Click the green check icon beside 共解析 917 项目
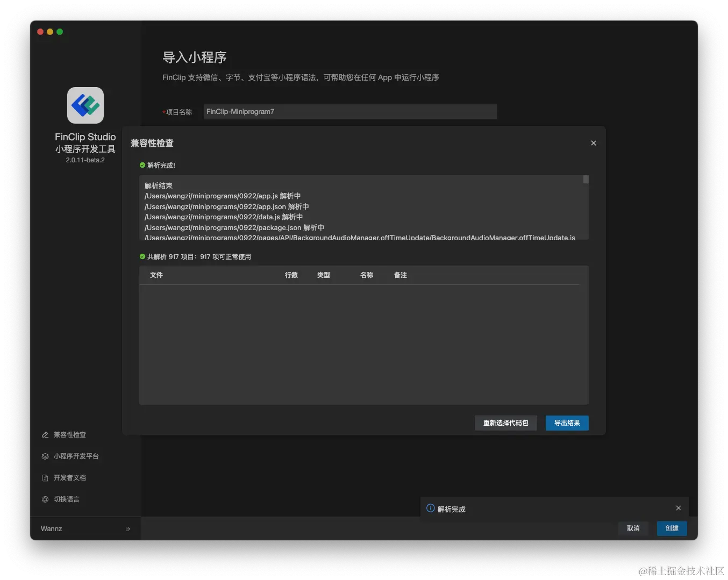728x580 pixels. [142, 256]
